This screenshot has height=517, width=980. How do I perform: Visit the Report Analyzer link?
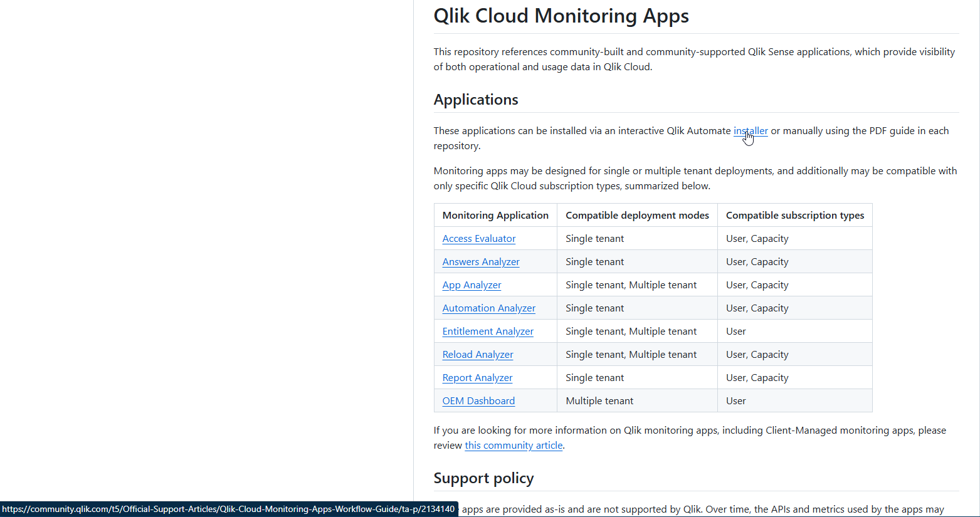(477, 378)
